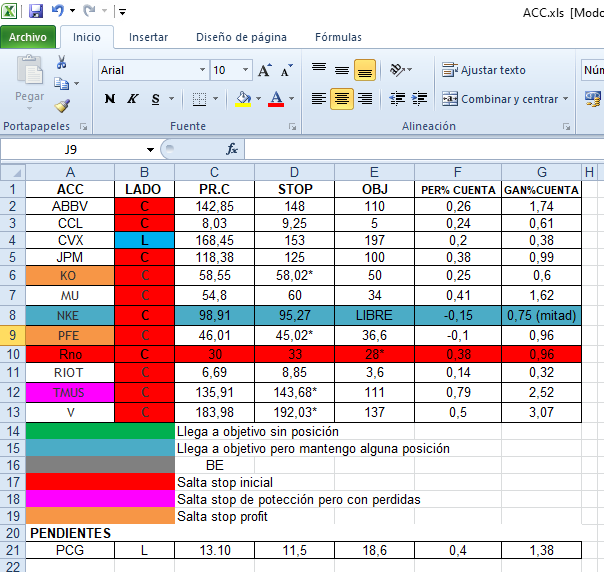Click the Increase font size icon
This screenshot has width=604, height=572.
[x=264, y=71]
